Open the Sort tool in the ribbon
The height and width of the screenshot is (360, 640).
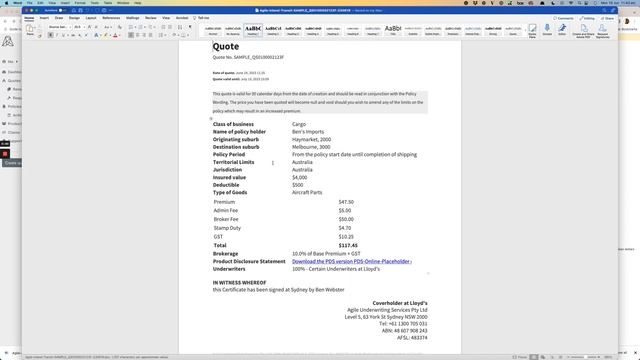pyautogui.click(x=180, y=27)
